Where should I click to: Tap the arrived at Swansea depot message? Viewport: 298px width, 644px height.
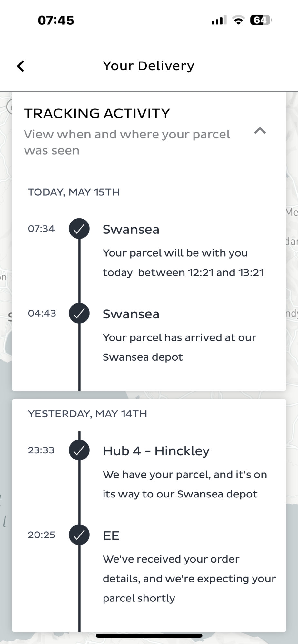click(179, 347)
